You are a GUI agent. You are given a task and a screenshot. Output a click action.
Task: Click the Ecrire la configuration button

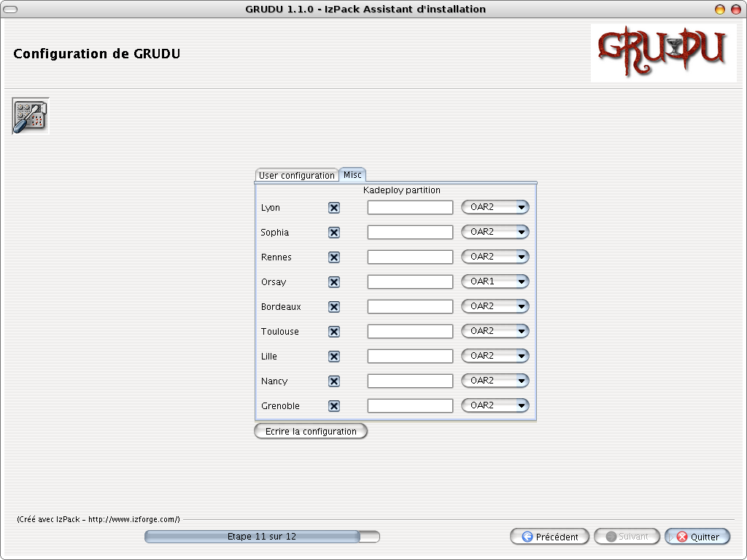pos(311,431)
